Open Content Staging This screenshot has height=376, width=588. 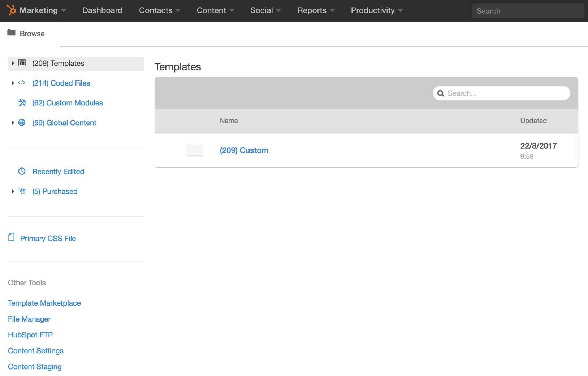[x=34, y=367]
